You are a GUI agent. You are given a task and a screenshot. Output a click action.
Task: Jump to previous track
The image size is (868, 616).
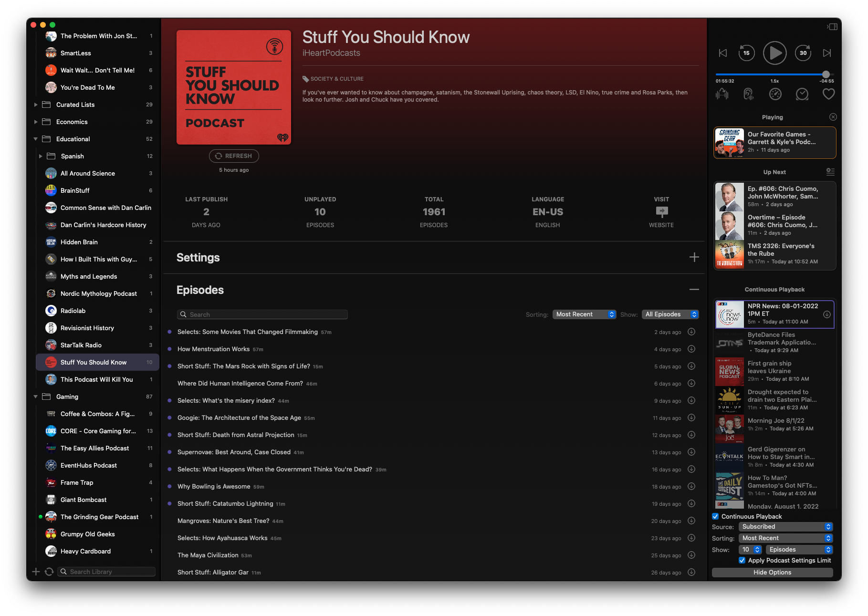point(723,53)
